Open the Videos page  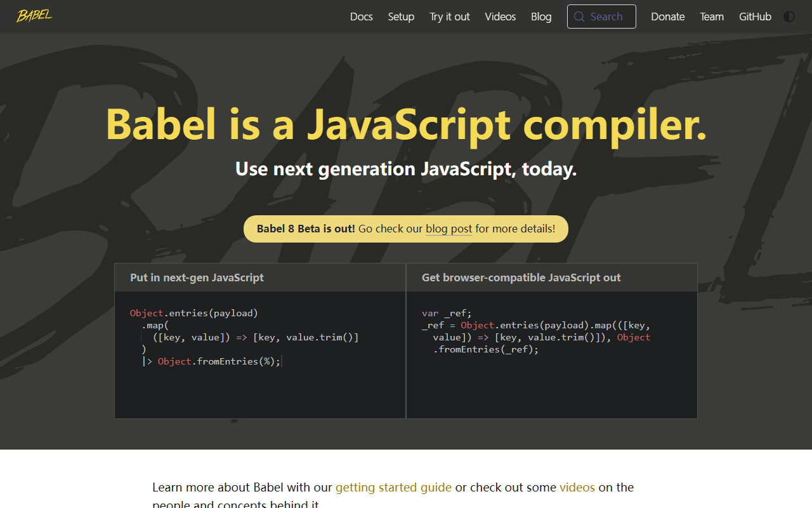501,17
